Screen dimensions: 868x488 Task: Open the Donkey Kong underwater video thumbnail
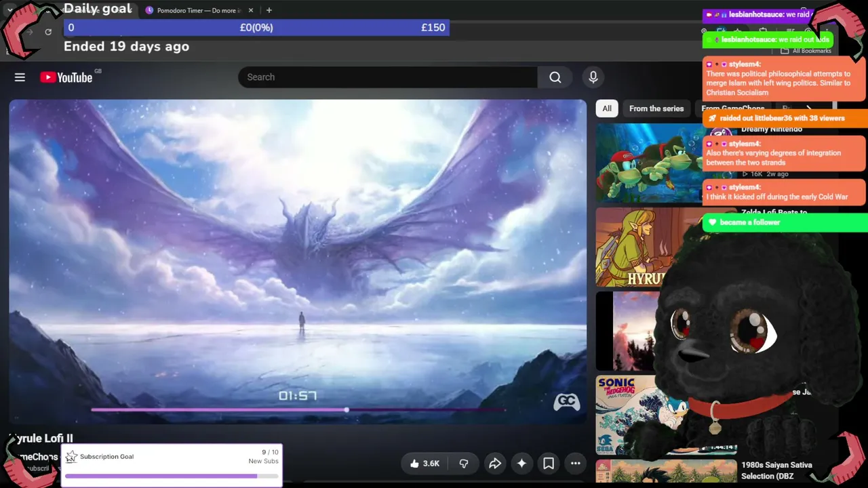click(650, 163)
